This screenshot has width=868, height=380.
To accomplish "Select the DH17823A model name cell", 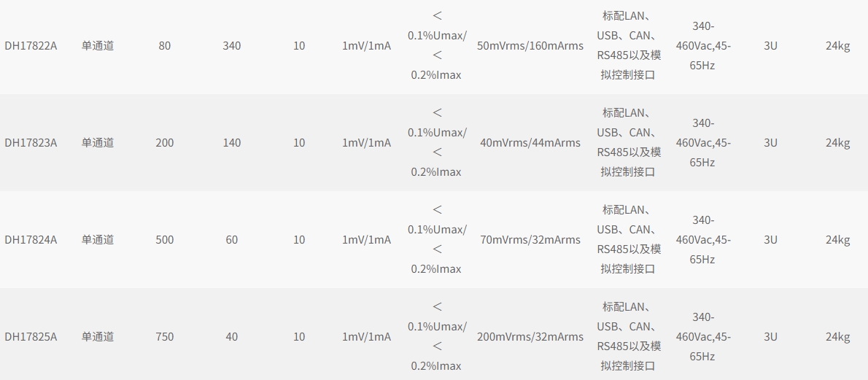I will click(x=31, y=142).
